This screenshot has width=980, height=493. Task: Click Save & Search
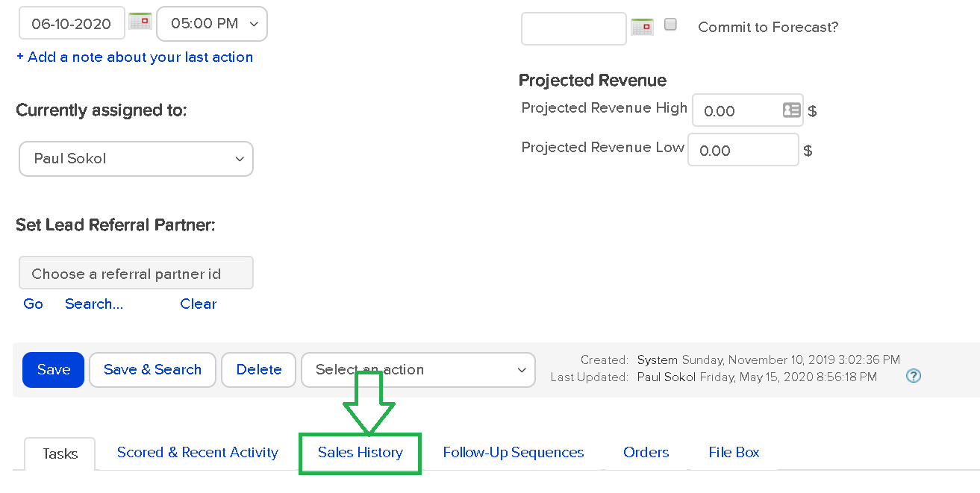point(152,369)
